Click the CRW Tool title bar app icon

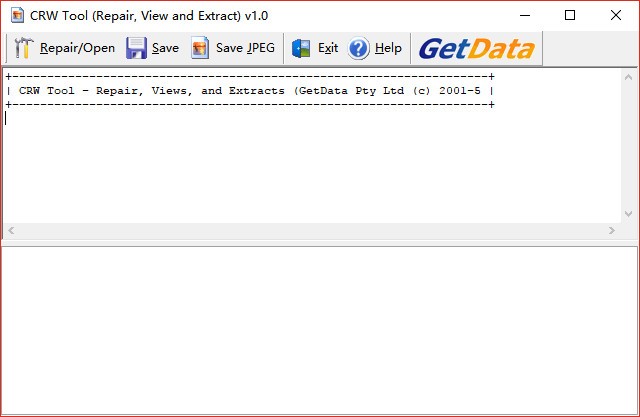click(x=17, y=16)
